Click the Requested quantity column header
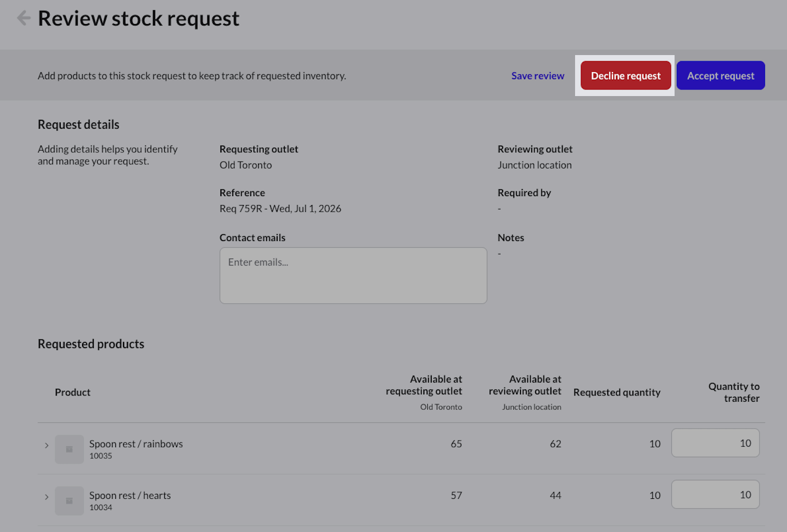Image resolution: width=787 pixels, height=532 pixels. 617,392
